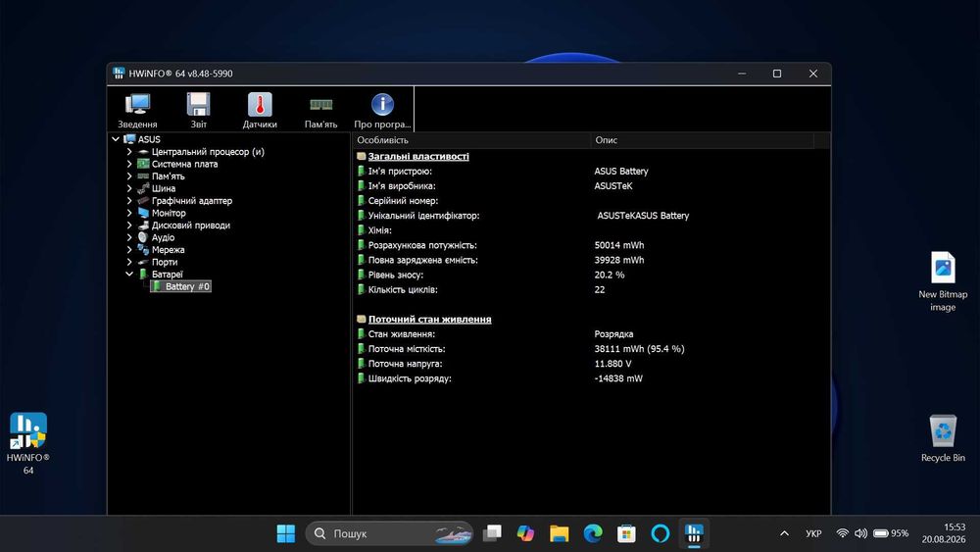Screen dimensions: 980x552
Task: Expand the Системна плата node
Action: 129,164
